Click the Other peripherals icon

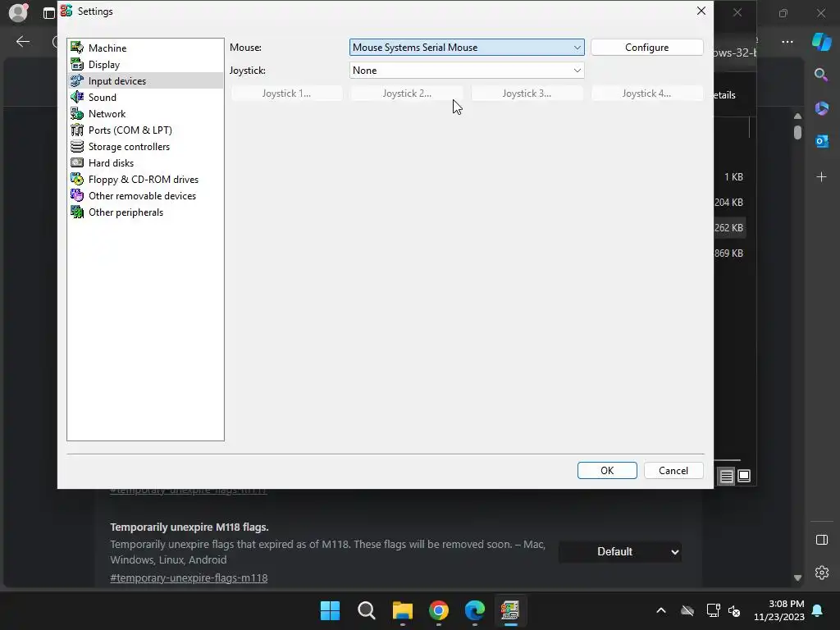(77, 212)
